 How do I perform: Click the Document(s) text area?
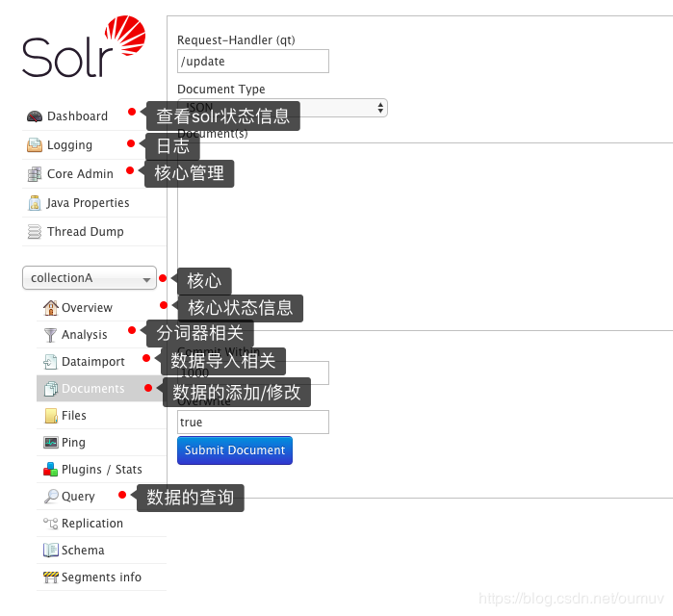coord(425,237)
